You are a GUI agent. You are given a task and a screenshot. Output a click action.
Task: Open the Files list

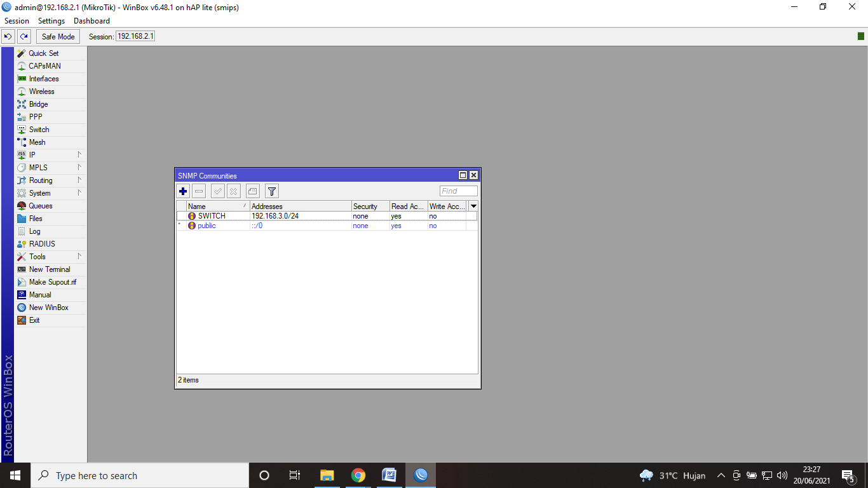pyautogui.click(x=50, y=219)
